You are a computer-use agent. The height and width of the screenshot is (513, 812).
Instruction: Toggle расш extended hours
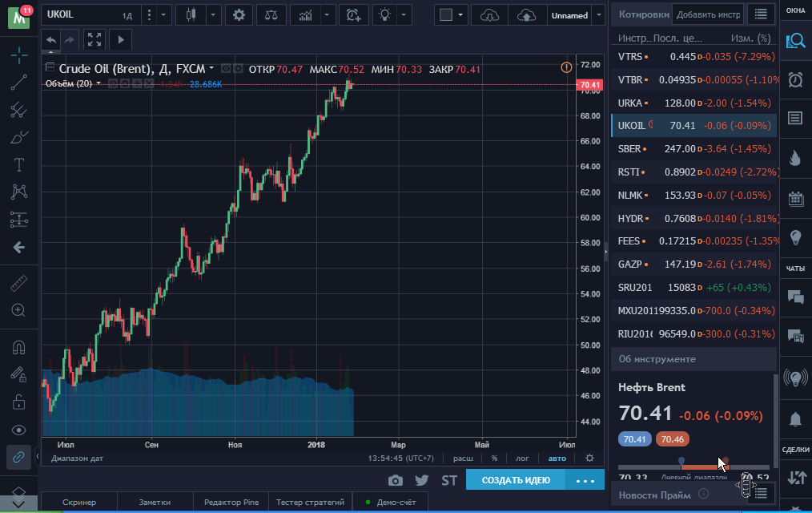coord(463,458)
